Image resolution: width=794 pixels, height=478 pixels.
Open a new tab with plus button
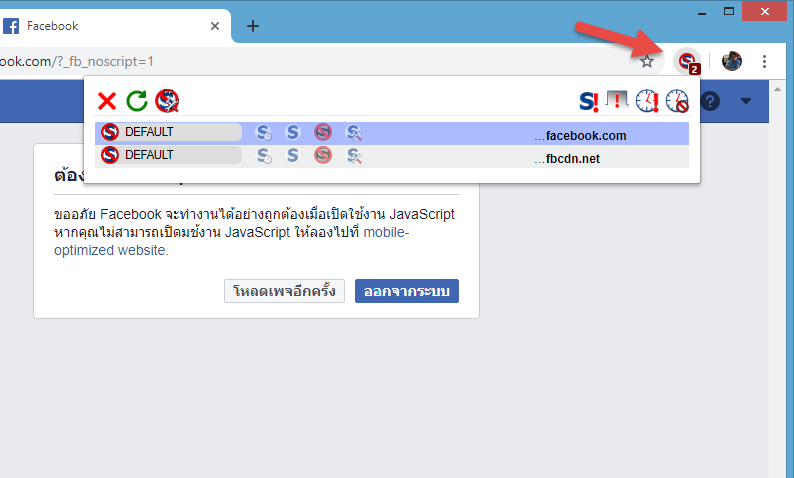tap(253, 26)
